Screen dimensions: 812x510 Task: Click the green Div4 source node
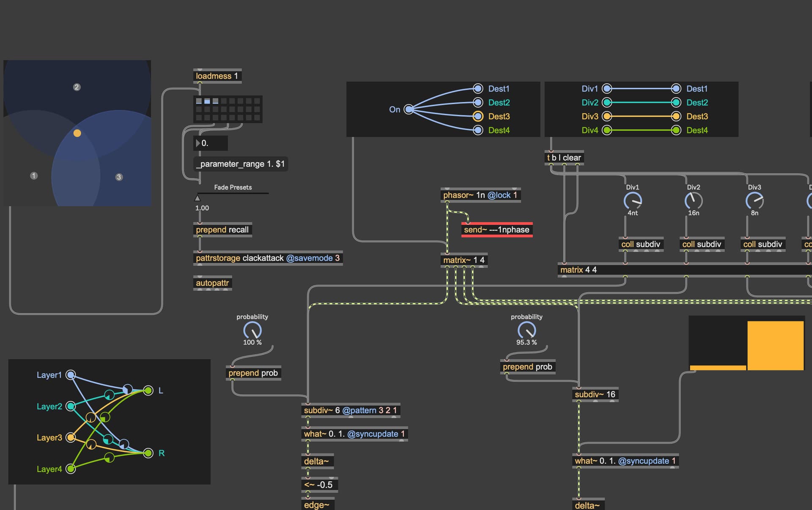[607, 130]
